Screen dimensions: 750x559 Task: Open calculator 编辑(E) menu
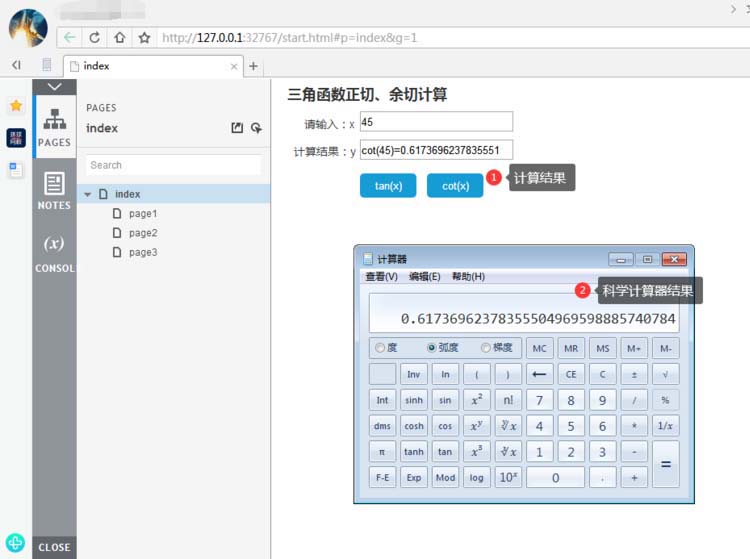(x=424, y=276)
